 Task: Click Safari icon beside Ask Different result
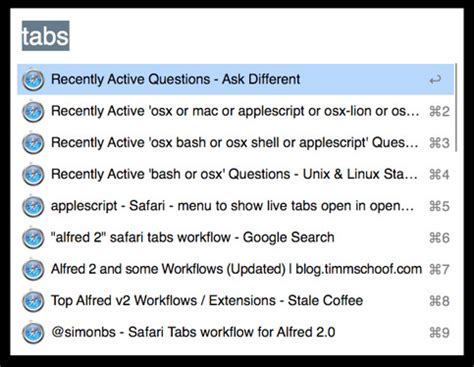[x=33, y=80]
